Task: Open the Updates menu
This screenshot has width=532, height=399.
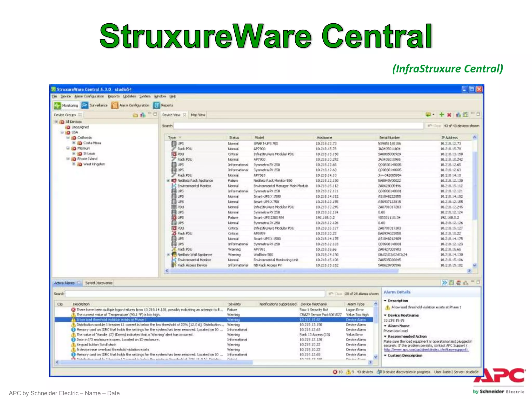Action: coord(129,96)
